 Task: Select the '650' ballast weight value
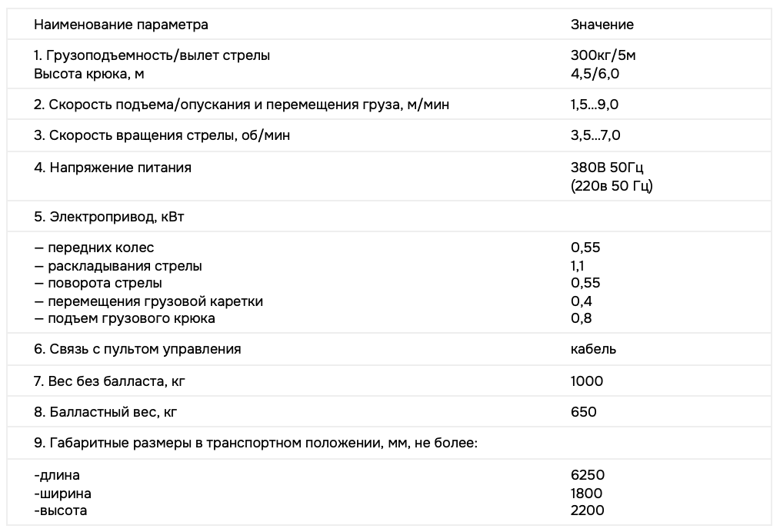(584, 412)
